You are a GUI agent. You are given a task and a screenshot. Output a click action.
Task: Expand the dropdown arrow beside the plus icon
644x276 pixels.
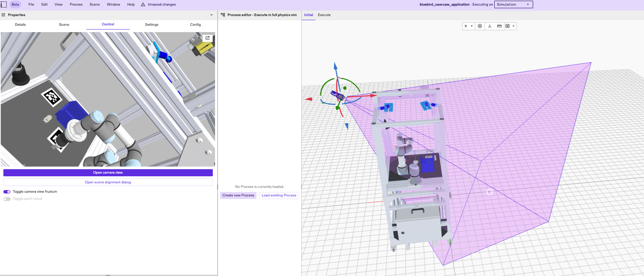click(472, 26)
